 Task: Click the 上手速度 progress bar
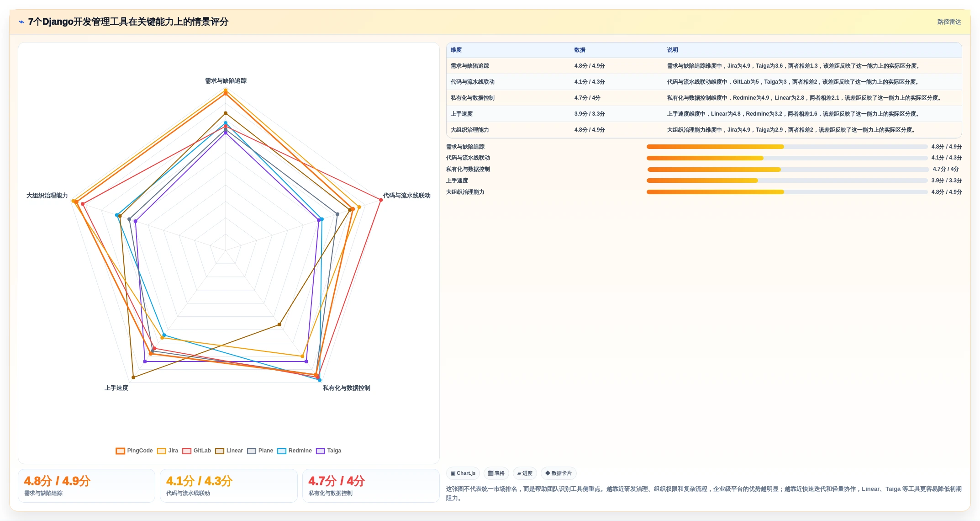(x=787, y=181)
